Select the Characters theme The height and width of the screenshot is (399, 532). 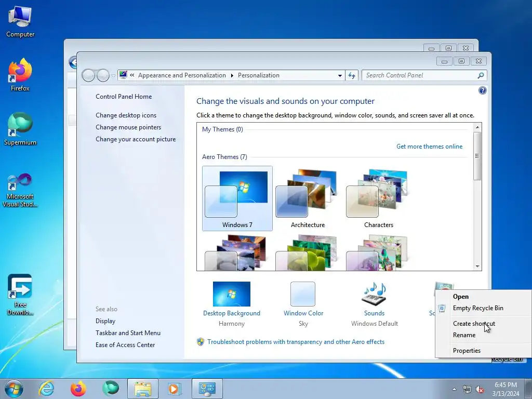click(x=378, y=198)
